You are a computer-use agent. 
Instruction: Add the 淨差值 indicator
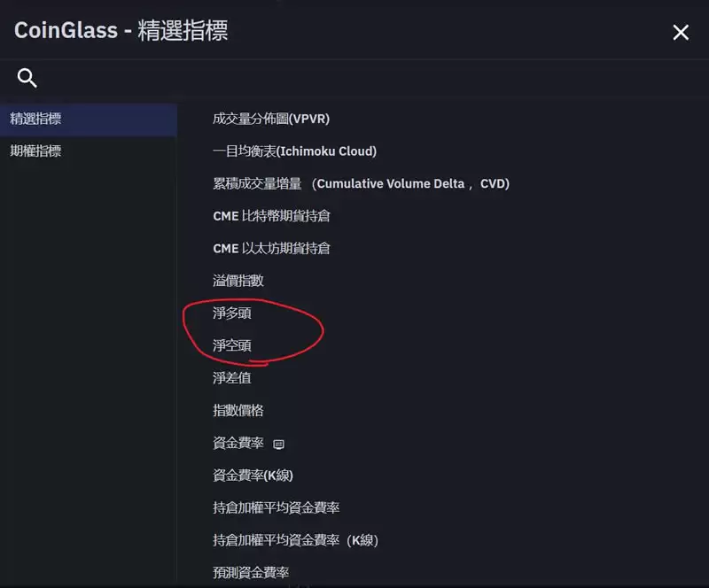click(231, 378)
